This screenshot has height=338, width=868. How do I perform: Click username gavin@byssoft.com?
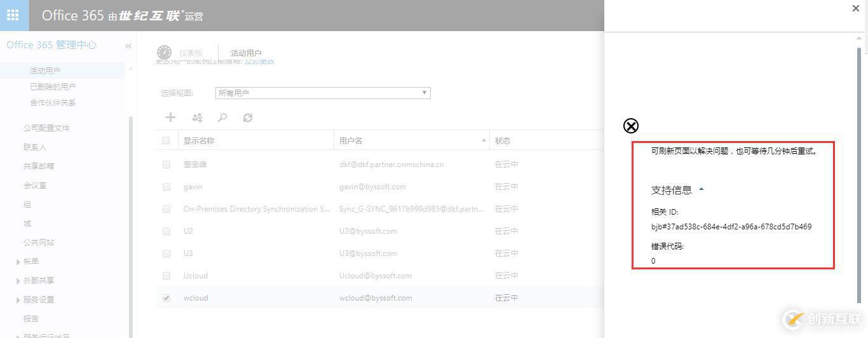tap(372, 187)
